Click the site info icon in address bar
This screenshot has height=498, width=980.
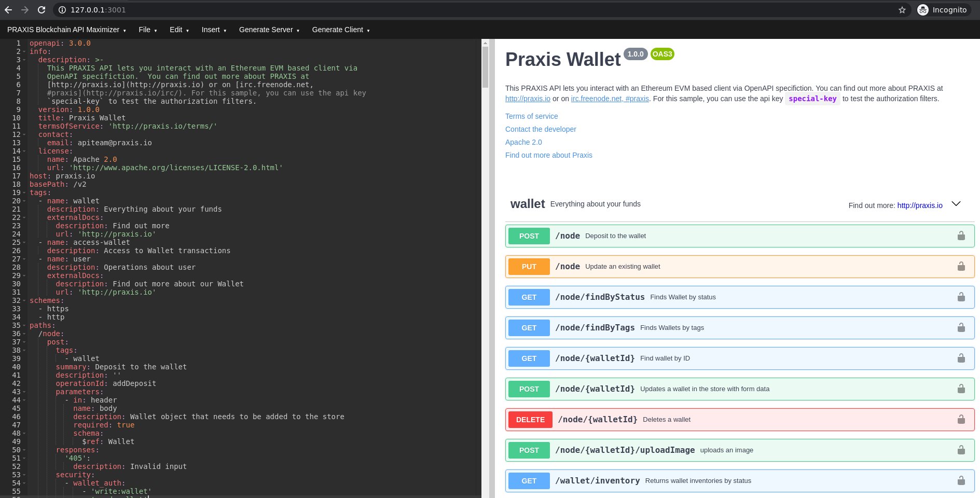tap(62, 10)
